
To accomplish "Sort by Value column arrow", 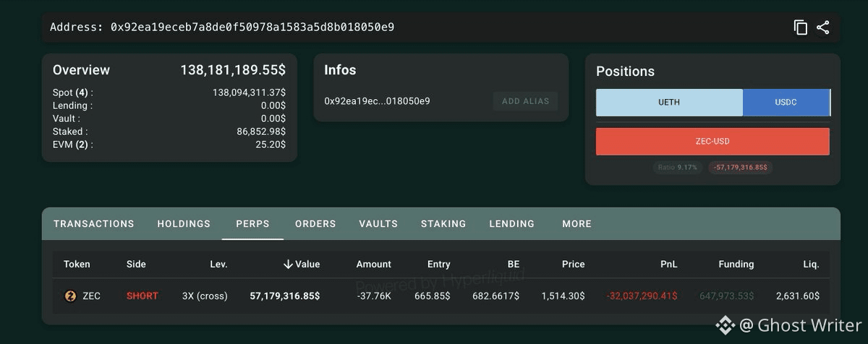I will coord(288,265).
